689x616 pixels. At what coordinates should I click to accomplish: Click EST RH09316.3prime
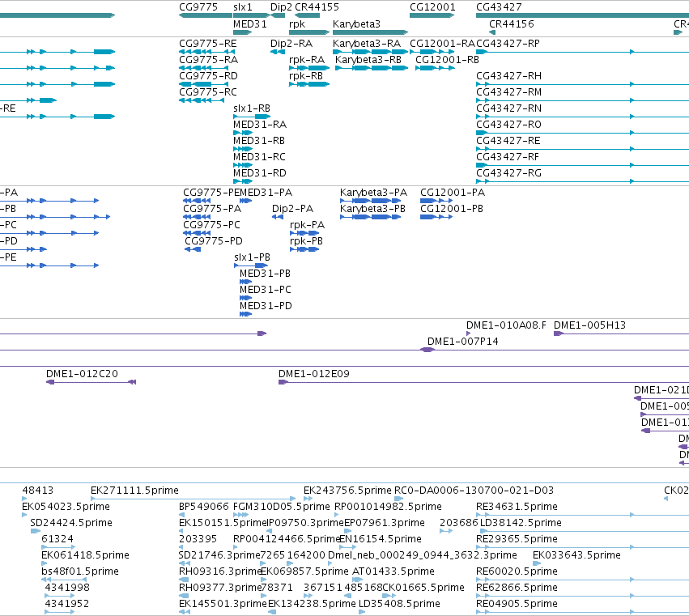click(x=220, y=571)
